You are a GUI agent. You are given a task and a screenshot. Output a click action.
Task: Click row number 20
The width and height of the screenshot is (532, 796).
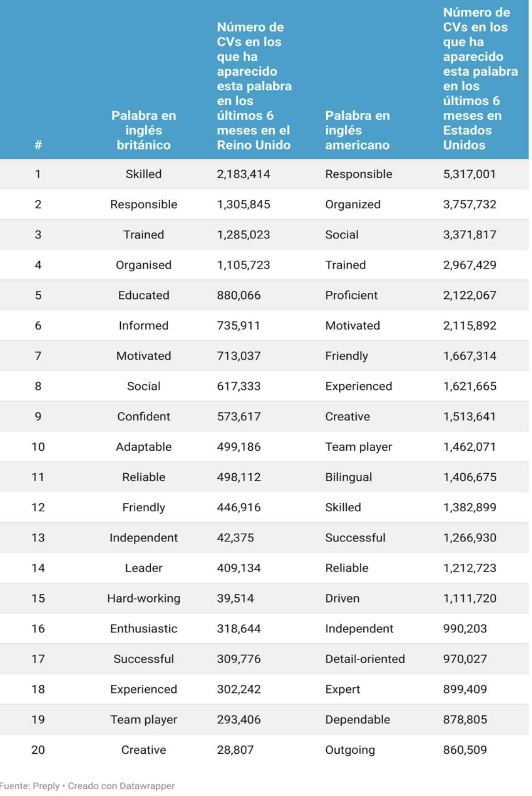click(38, 749)
